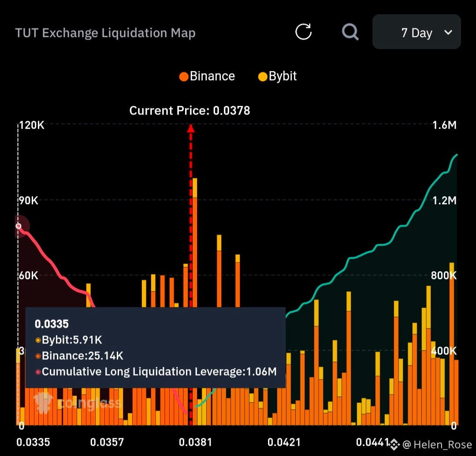Click the red current price arrow marker
Image resolution: width=476 pixels, height=456 pixels.
[191, 128]
